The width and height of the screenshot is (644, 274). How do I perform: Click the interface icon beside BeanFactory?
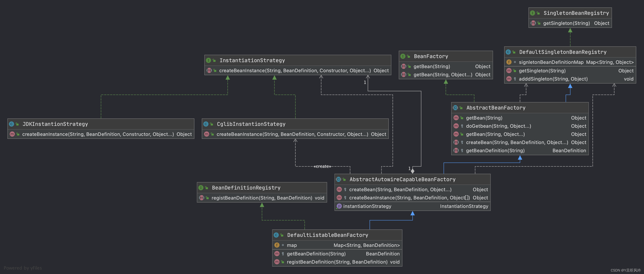click(x=403, y=56)
